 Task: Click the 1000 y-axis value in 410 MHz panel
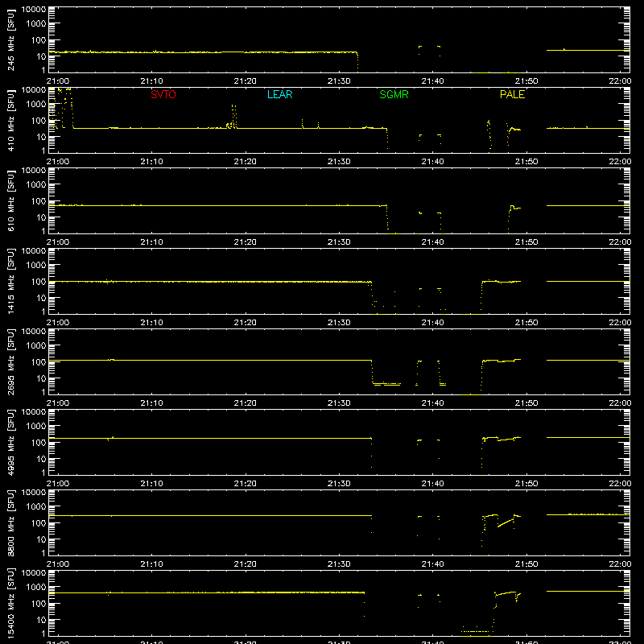tap(36, 105)
